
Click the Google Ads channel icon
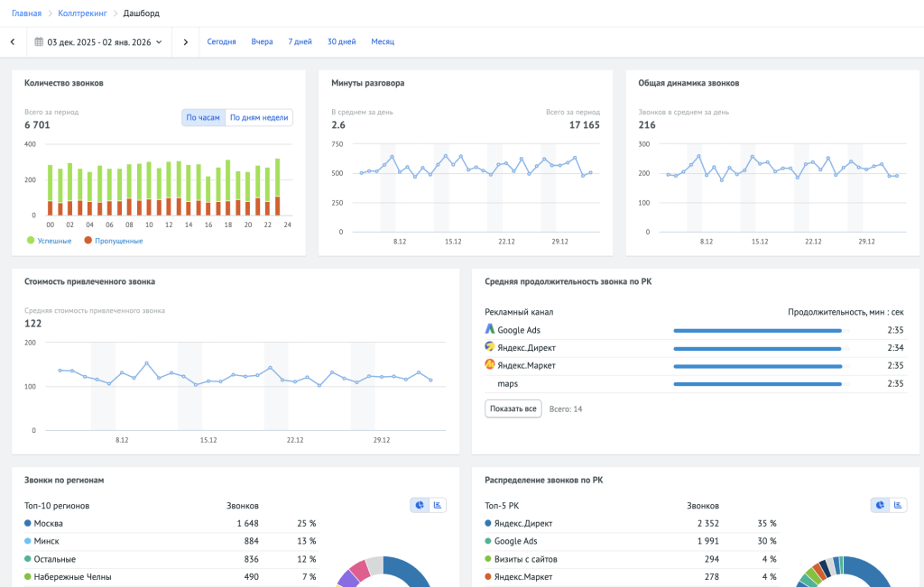490,329
